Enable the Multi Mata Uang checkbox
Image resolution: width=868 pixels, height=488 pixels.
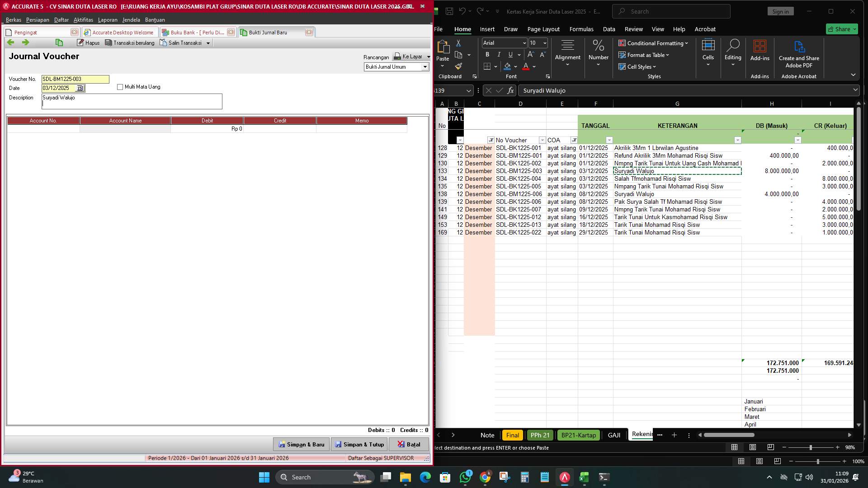[x=120, y=87]
